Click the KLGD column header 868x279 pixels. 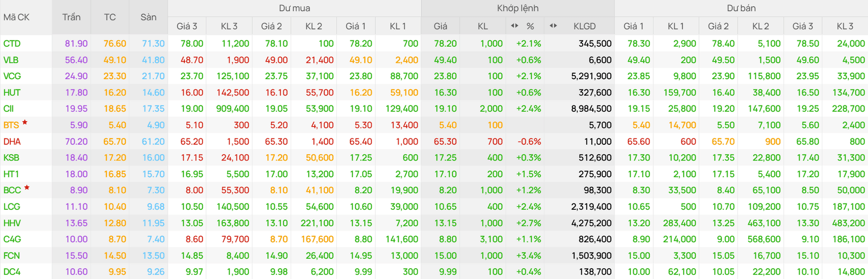click(585, 26)
